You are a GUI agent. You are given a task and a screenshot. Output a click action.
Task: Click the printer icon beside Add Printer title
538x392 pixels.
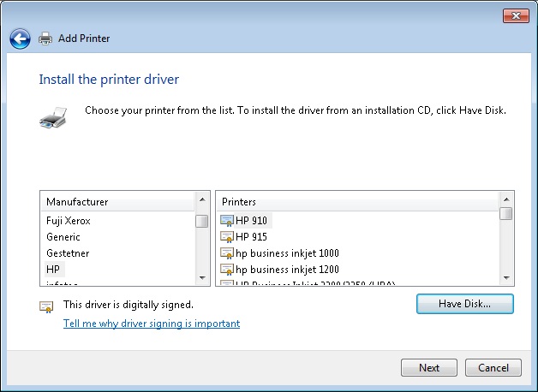point(45,39)
